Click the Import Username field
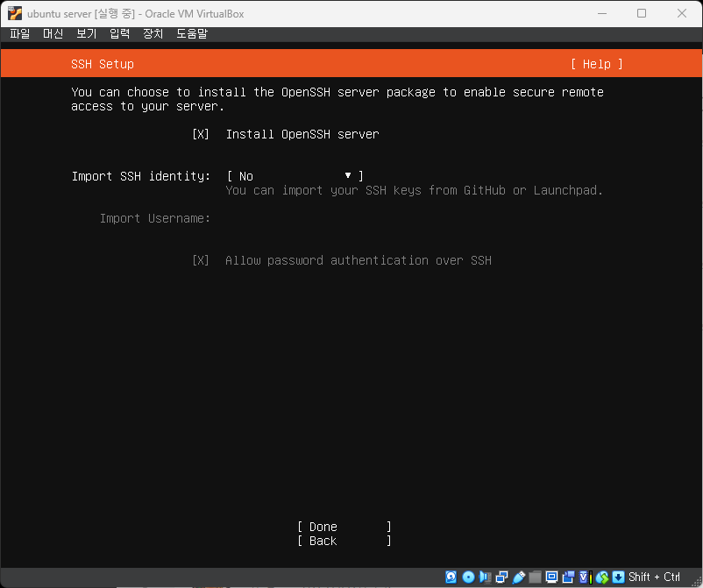This screenshot has height=588, width=703. pos(295,218)
